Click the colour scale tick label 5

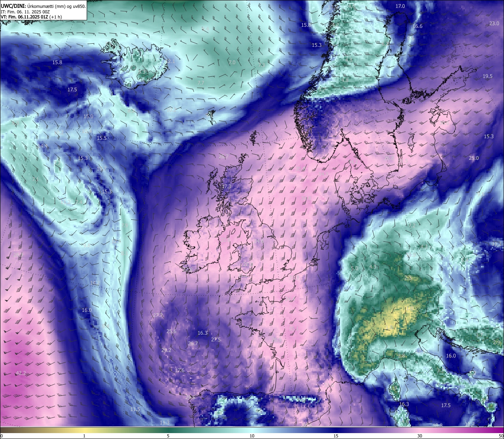pos(168,436)
